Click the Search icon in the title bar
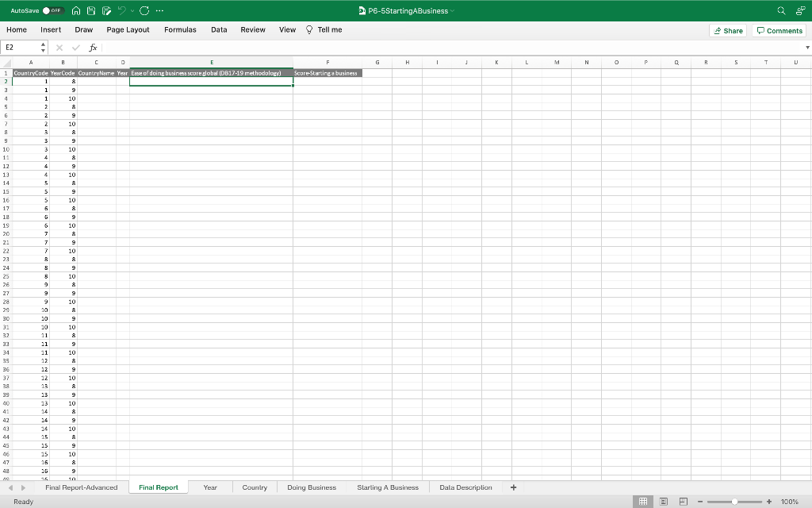The width and height of the screenshot is (812, 508). click(780, 10)
